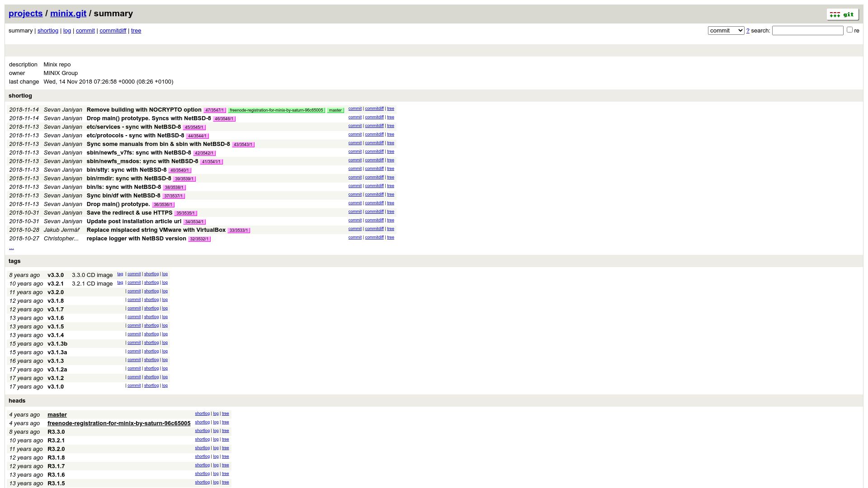Open commit link for 'Save the redirect & use HTTPS'
868x488 pixels.
(x=355, y=211)
